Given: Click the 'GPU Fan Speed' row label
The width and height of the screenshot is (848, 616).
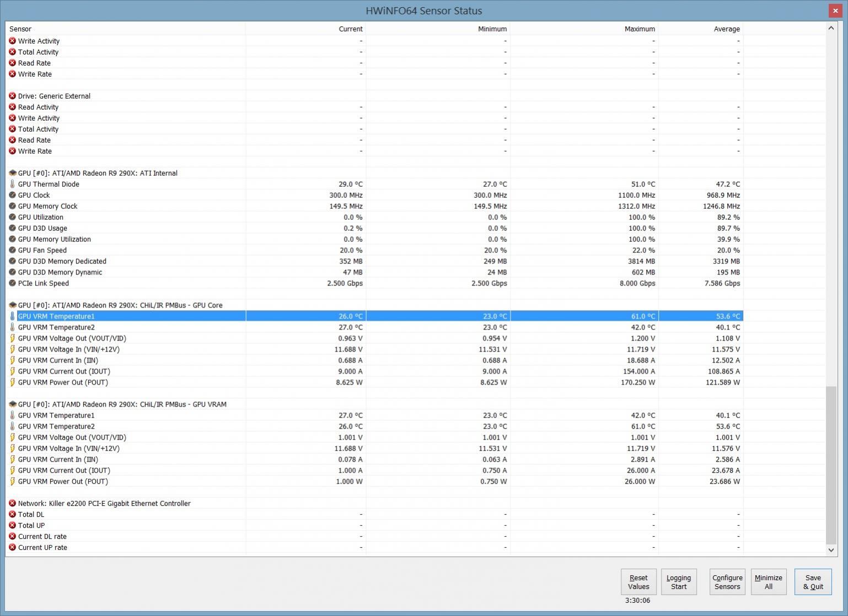Looking at the screenshot, I should [x=42, y=250].
